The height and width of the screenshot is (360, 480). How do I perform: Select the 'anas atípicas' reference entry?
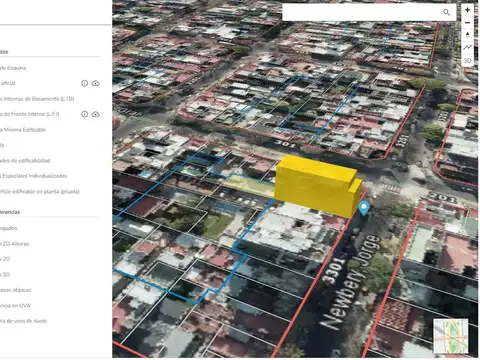tap(15, 290)
